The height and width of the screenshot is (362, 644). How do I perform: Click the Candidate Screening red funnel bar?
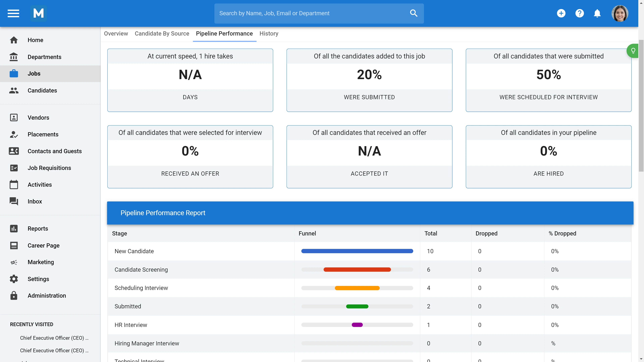357,269
